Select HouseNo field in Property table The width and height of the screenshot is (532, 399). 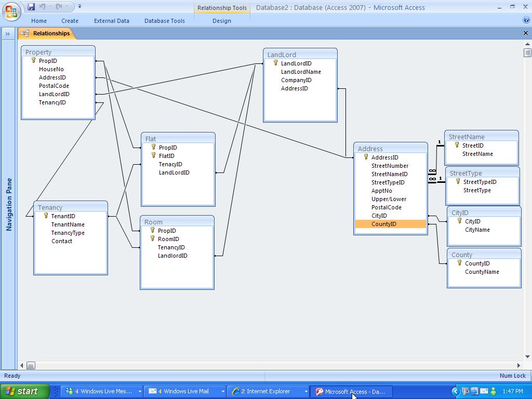51,69
